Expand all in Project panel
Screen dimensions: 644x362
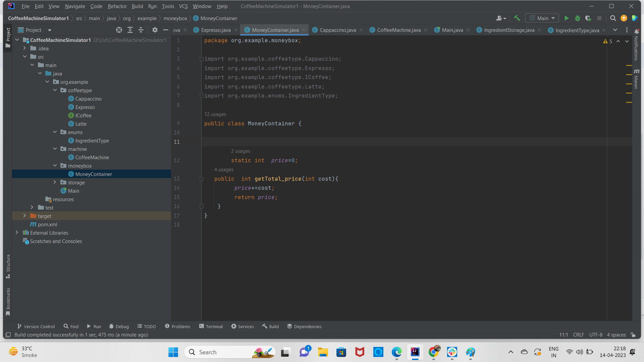pos(130,30)
